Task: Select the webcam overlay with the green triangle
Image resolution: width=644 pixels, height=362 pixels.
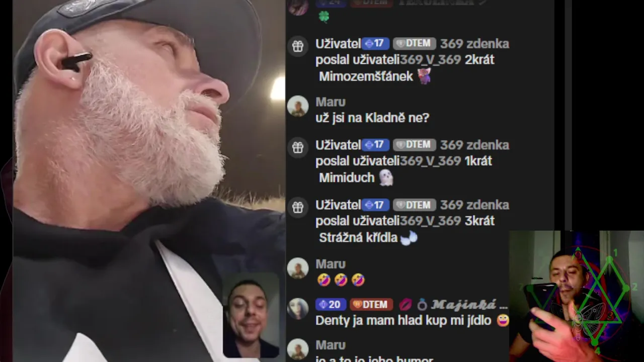Action: [x=577, y=296]
